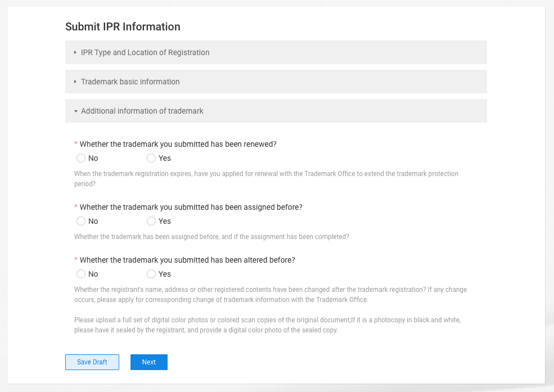554x392 pixels.
Task: Click the trademark assigned before question label
Action: point(191,207)
